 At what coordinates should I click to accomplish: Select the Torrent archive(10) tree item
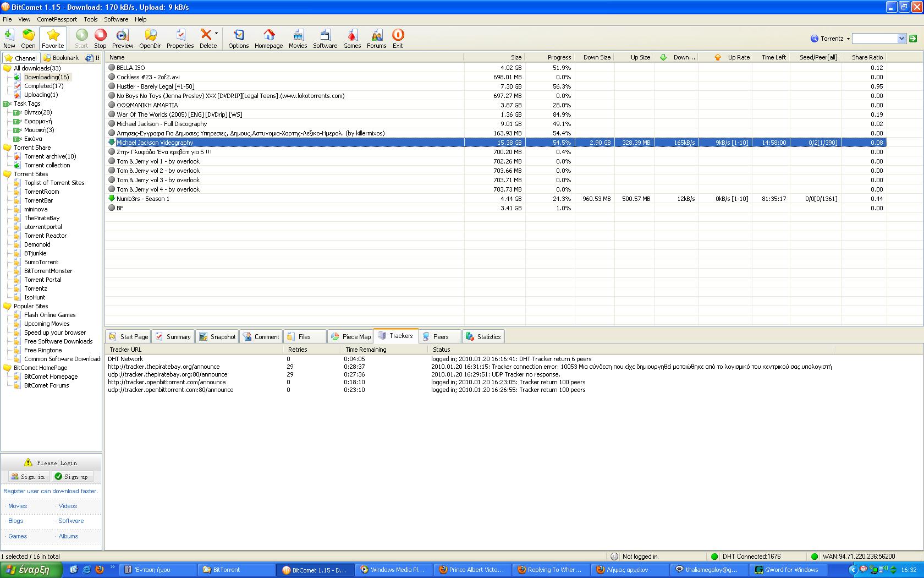(50, 156)
